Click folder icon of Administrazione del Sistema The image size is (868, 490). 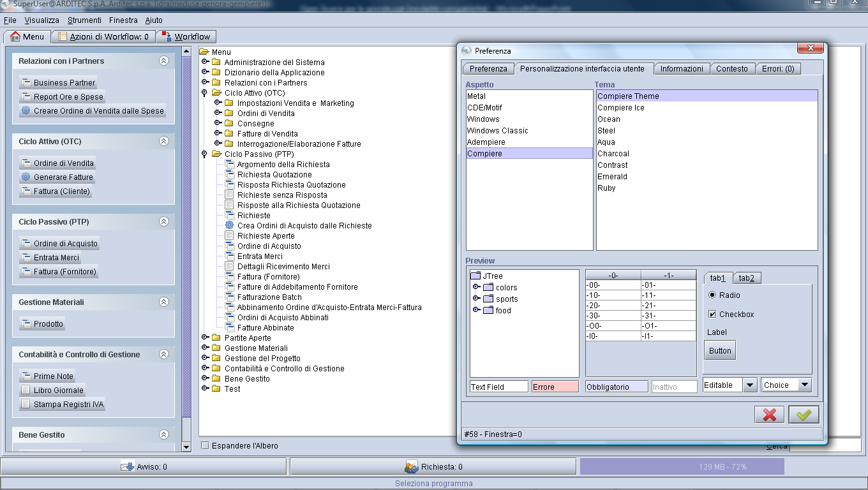(x=216, y=62)
